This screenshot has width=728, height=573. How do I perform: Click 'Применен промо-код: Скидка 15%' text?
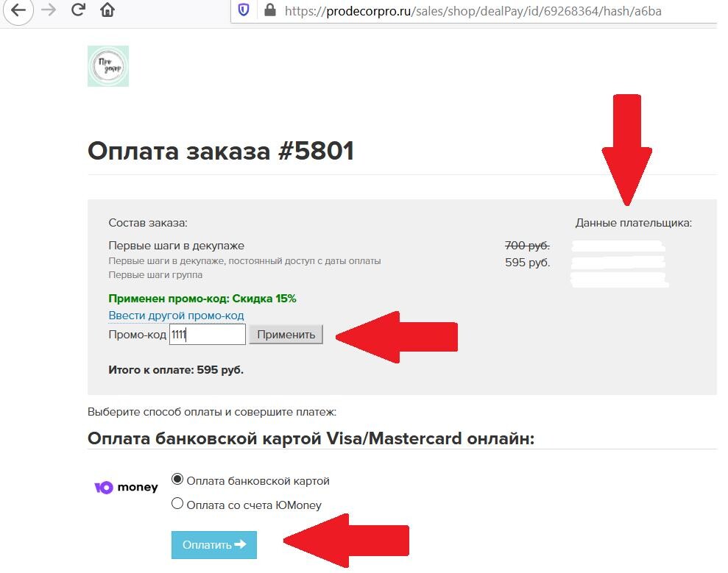point(202,299)
